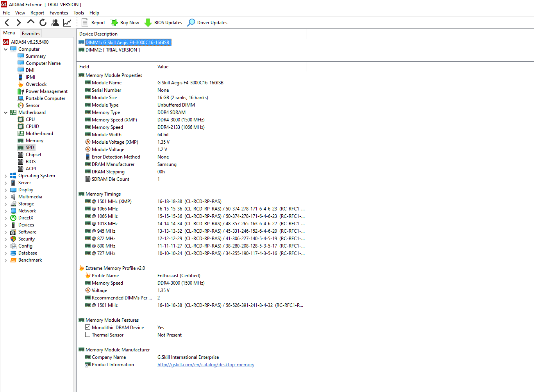Open the ACPI tree item
Viewport: 534px width, 392px height.
pos(27,169)
